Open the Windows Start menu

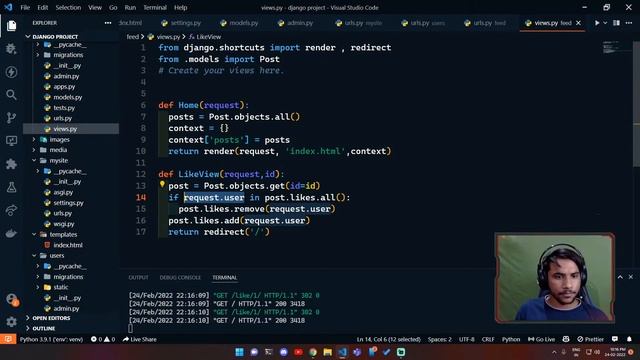tap(240, 352)
